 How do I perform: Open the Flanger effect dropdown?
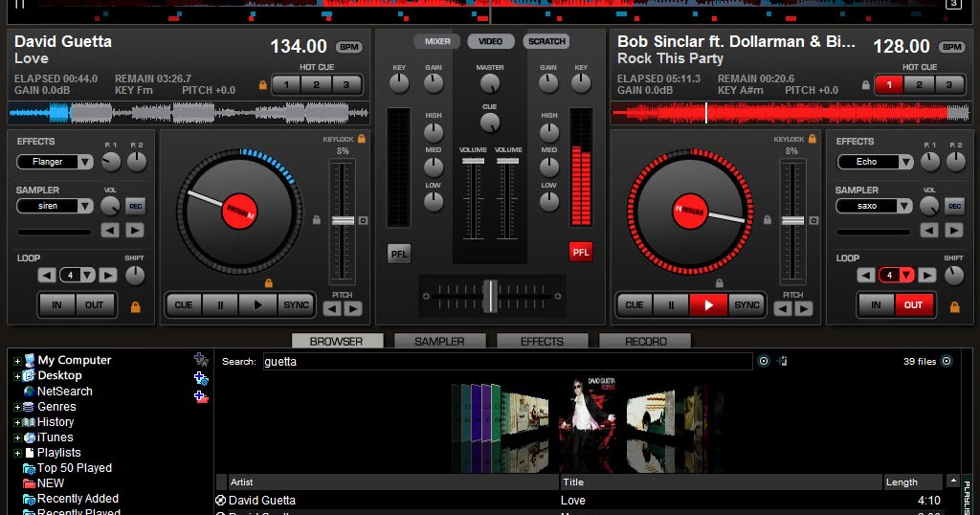[x=85, y=163]
